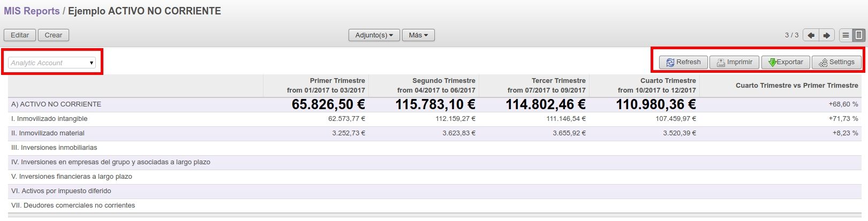Image resolution: width=868 pixels, height=221 pixels.
Task: Go to the previous record arrow
Action: tap(811, 35)
